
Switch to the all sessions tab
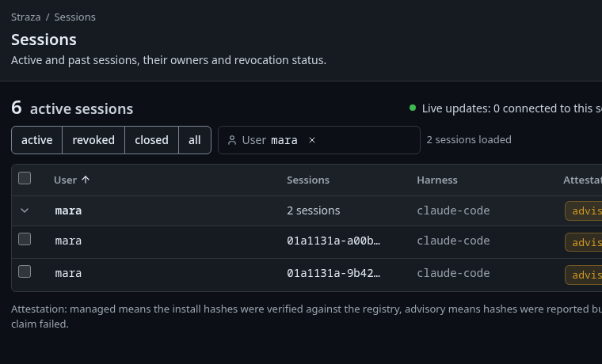(195, 140)
